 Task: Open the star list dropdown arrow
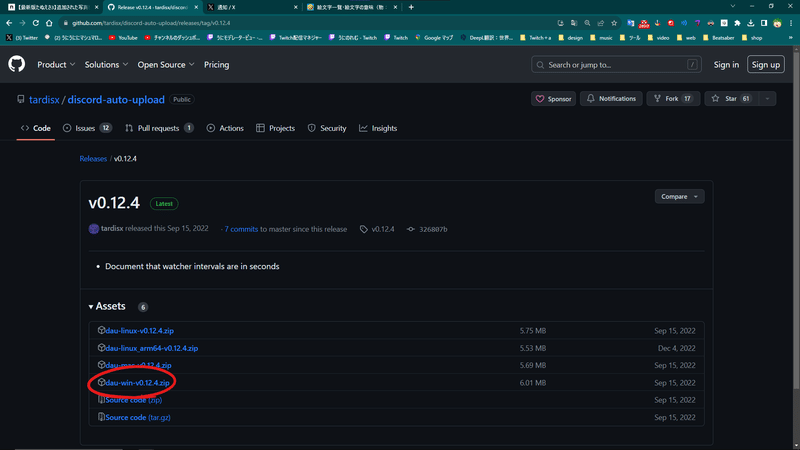coord(767,98)
